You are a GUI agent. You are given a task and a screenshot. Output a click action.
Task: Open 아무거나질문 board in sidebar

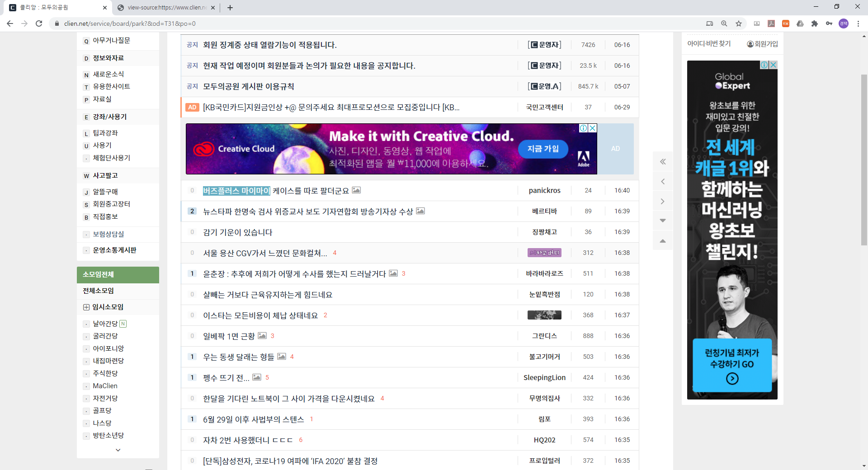111,41
